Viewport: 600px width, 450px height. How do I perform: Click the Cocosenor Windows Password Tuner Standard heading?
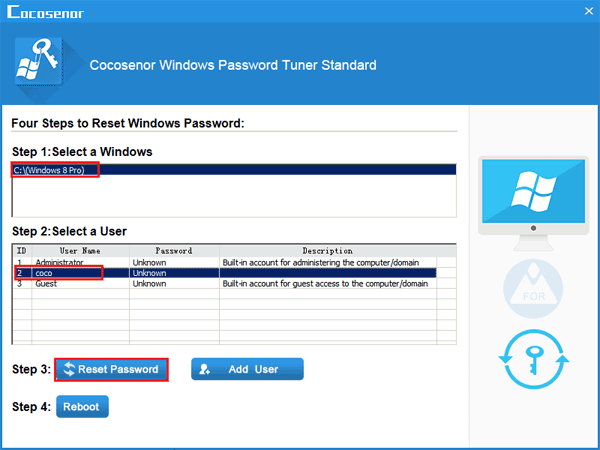(233, 65)
